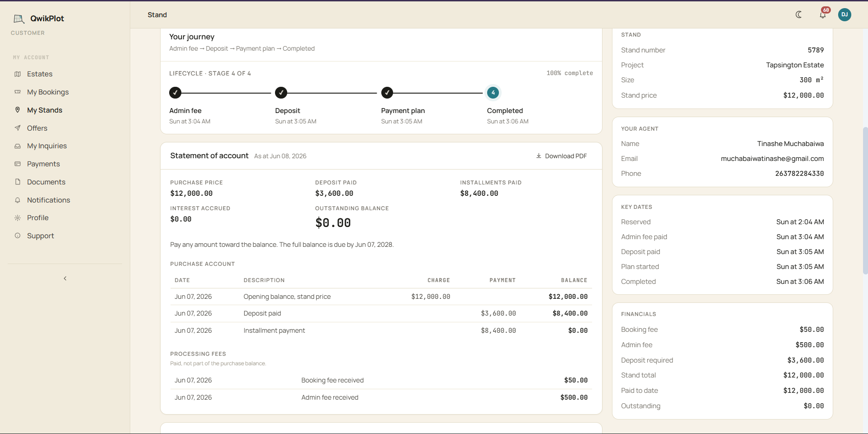This screenshot has width=868, height=434.
Task: Click the agent phone 263782284330
Action: coord(799,174)
